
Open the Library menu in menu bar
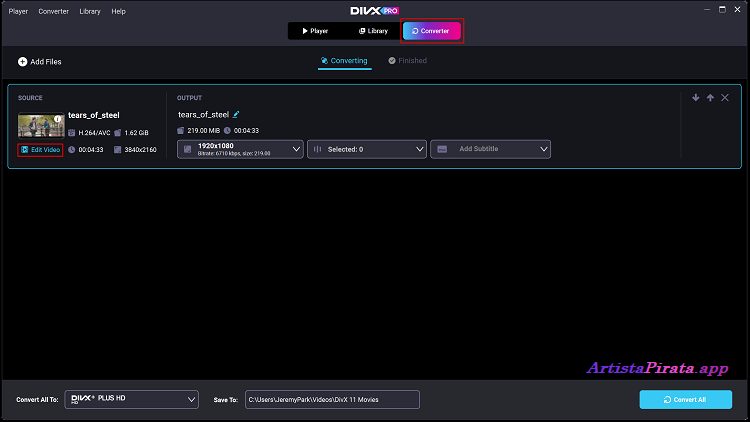click(90, 11)
